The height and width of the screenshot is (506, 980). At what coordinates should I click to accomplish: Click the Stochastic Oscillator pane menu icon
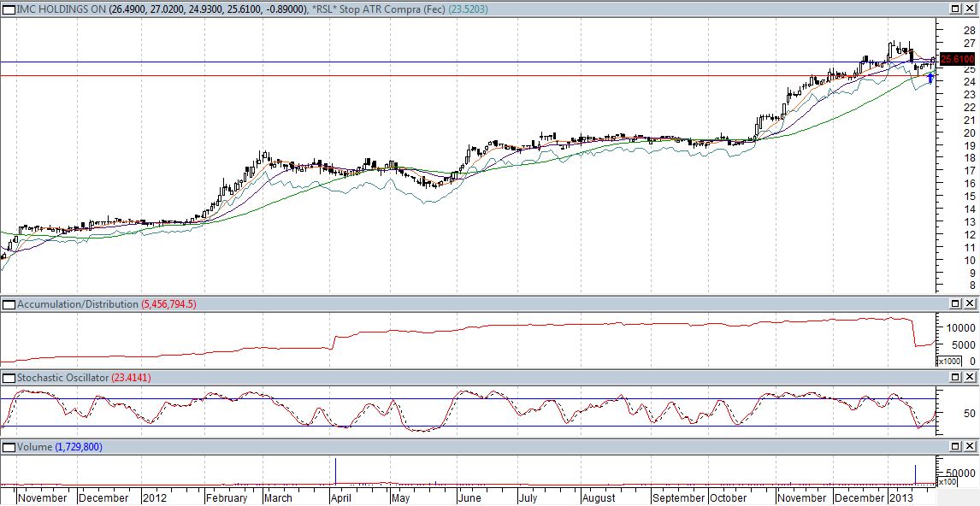click(9, 377)
